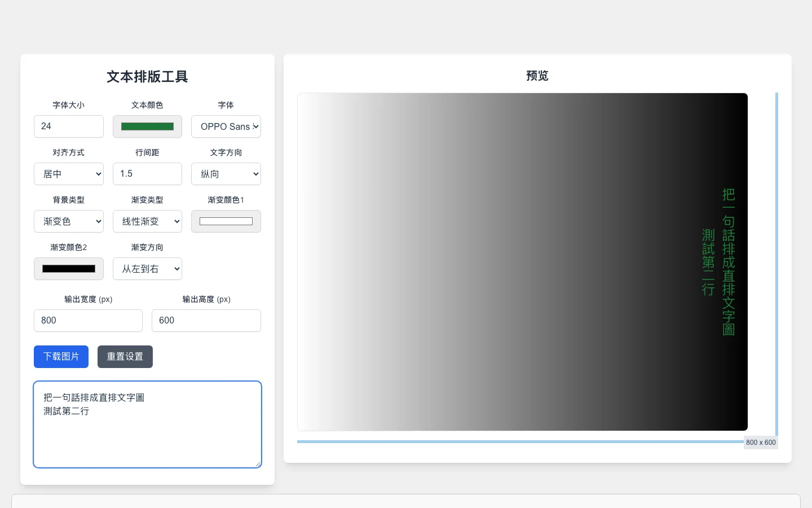Viewport: 812px width, 508px height.
Task: Click the 字体 font label
Action: click(226, 105)
